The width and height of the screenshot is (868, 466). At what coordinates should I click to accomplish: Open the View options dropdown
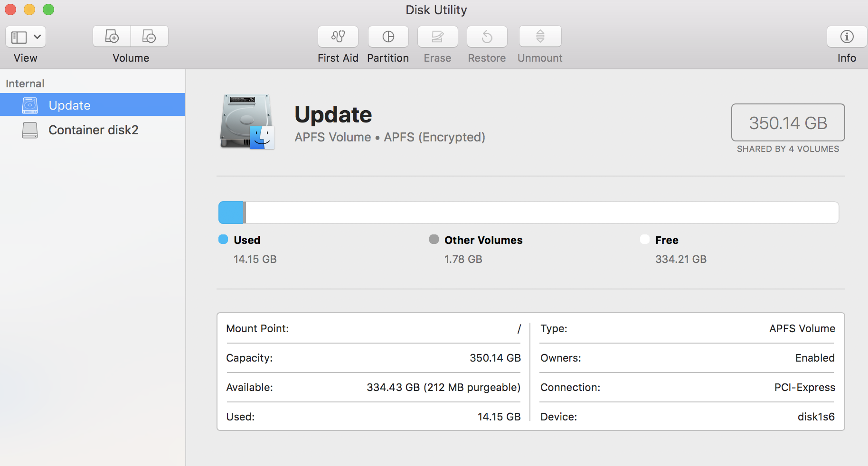tap(38, 37)
